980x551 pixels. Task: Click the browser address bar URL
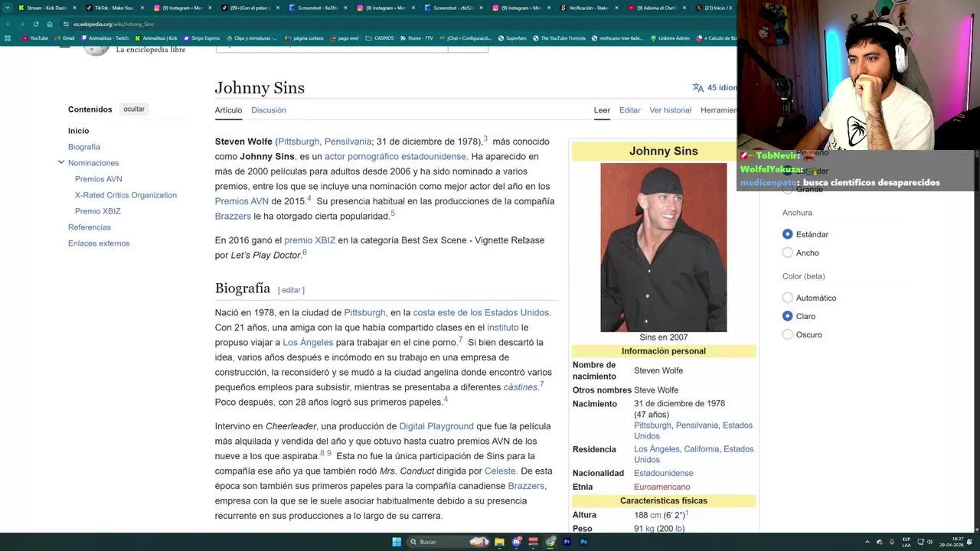(113, 24)
